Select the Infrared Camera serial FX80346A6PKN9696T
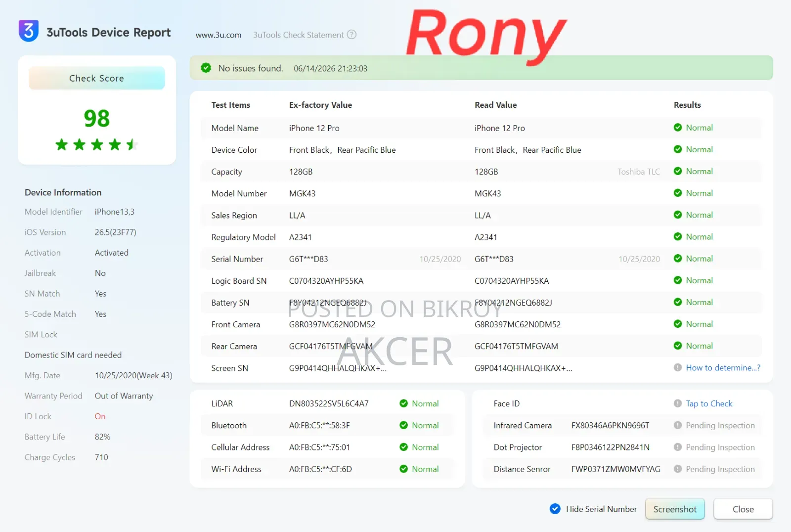The image size is (791, 532). tap(611, 425)
